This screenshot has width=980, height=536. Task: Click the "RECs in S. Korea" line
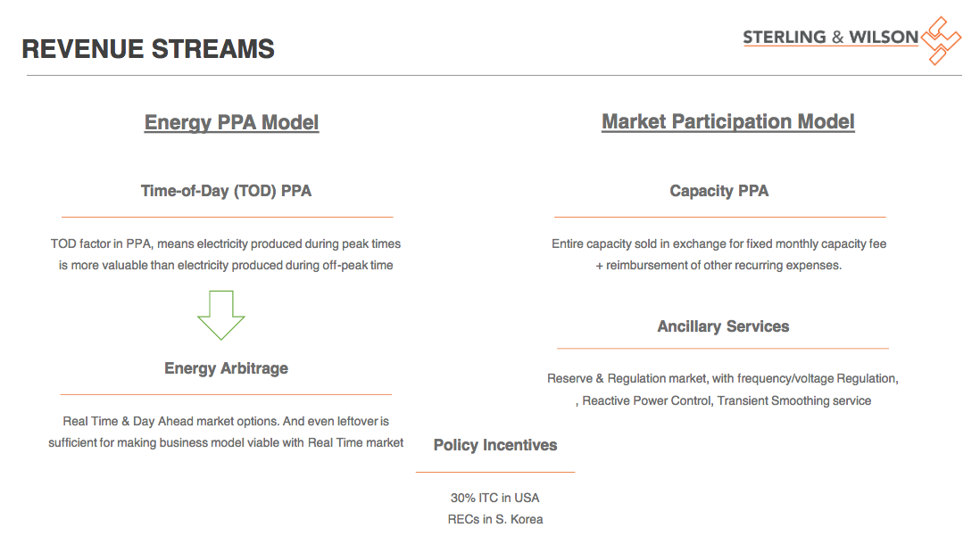click(495, 519)
